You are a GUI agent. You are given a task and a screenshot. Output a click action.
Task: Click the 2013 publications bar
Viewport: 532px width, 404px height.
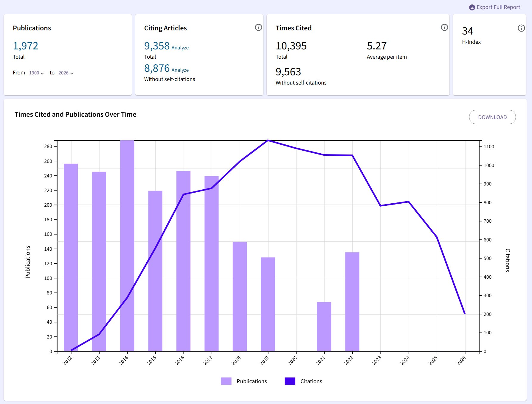pyautogui.click(x=99, y=261)
